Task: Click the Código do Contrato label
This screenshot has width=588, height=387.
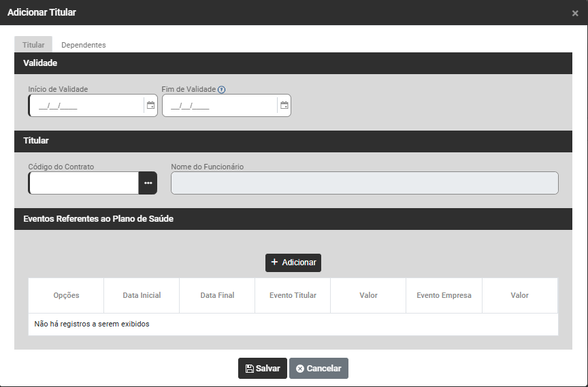Action: coord(61,167)
